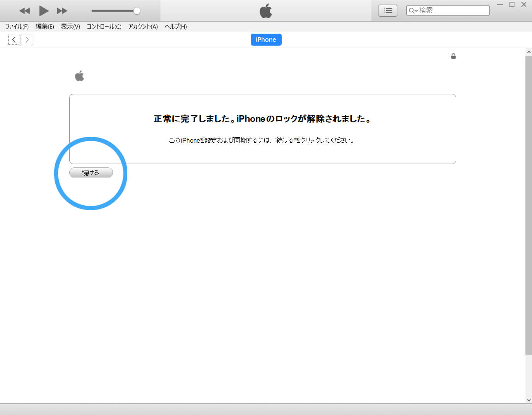Click the volume slider knob
This screenshot has height=415, width=532.
point(137,11)
